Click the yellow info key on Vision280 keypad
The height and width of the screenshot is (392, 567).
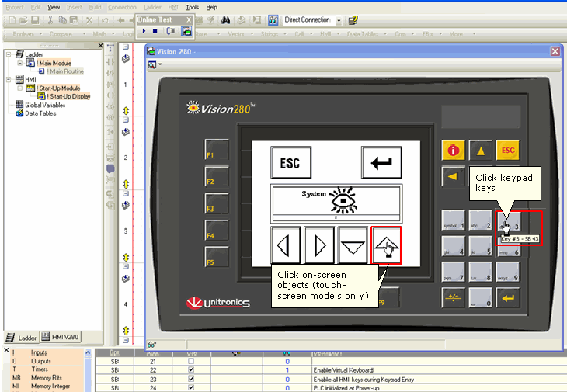(453, 150)
